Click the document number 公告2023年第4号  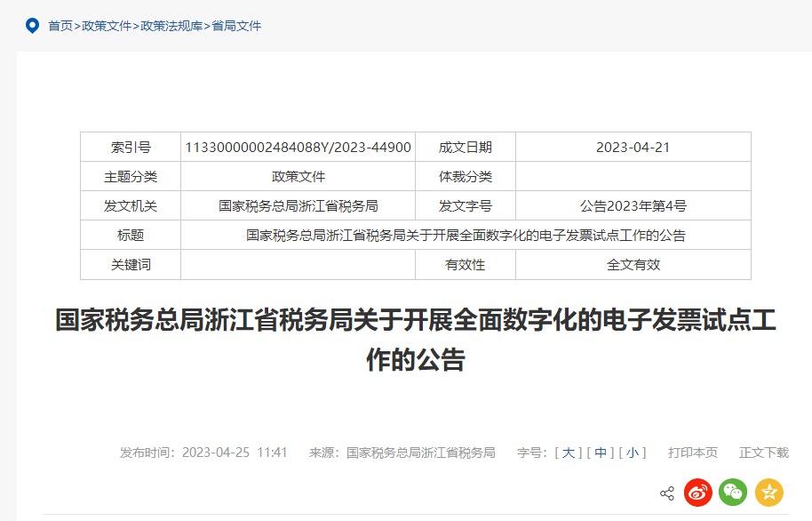(x=633, y=206)
